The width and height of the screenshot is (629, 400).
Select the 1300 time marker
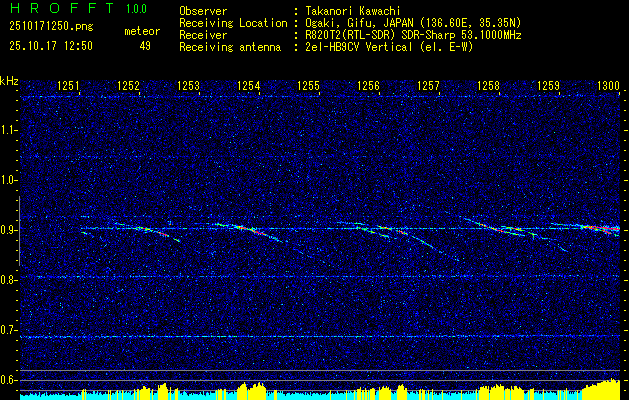(x=608, y=87)
